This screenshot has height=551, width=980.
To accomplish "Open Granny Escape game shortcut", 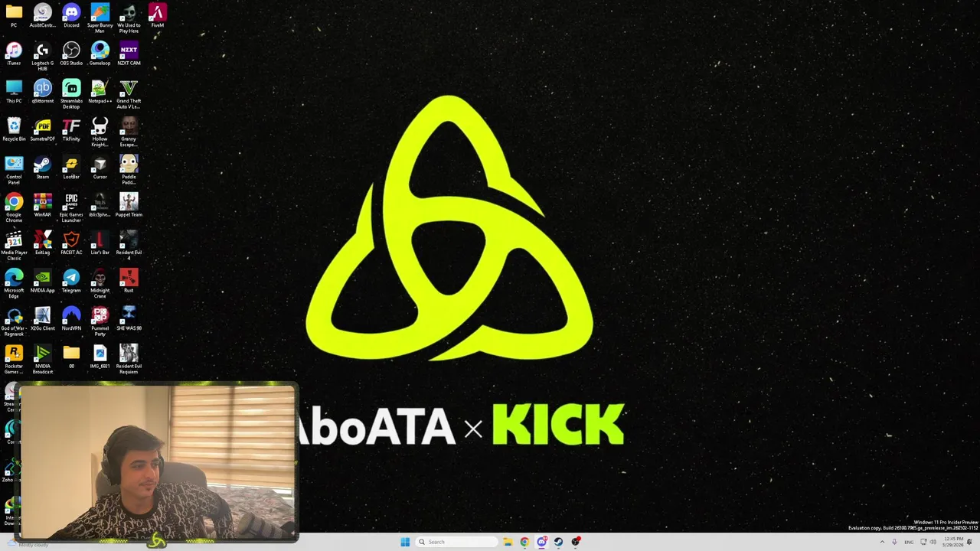I will 129,132.
